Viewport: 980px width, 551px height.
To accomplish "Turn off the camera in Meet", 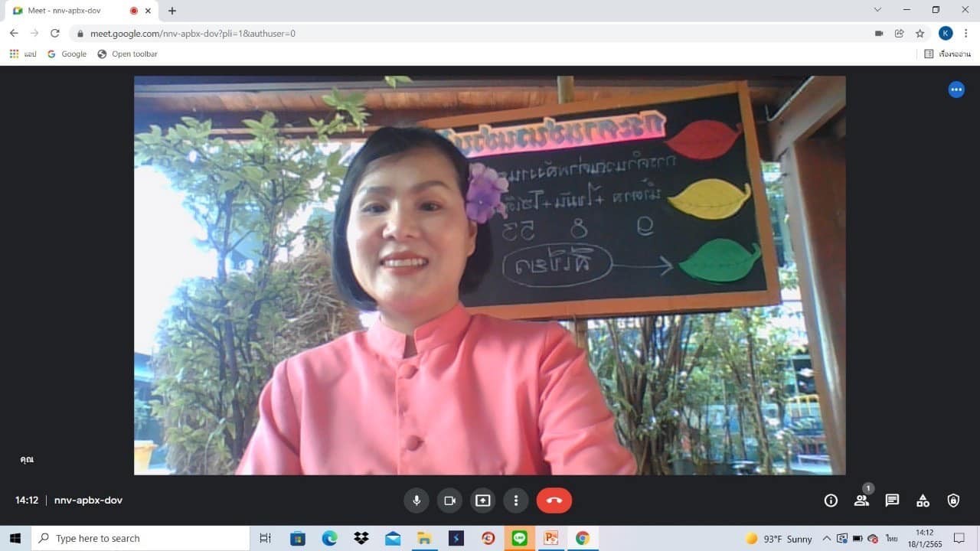I will tap(449, 500).
